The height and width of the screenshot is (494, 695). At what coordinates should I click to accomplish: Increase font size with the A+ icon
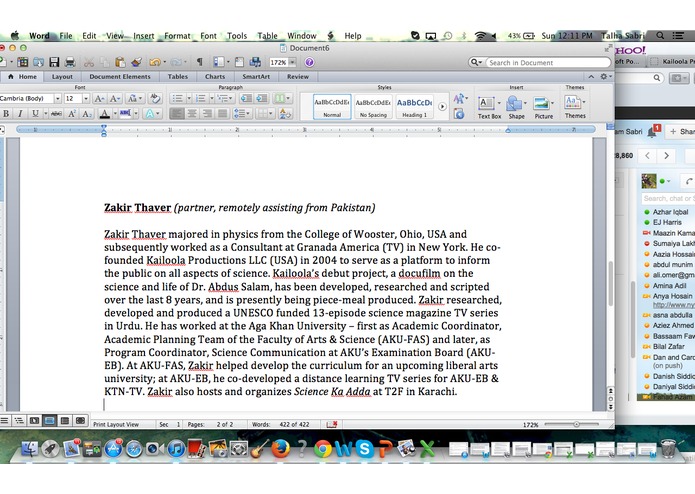100,98
